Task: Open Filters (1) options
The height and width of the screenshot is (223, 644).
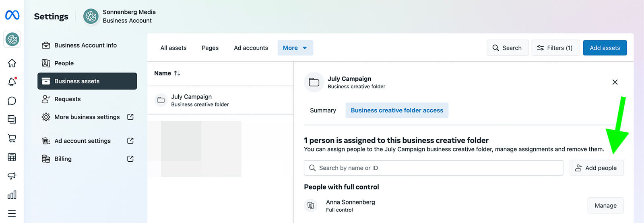Action: (x=555, y=48)
